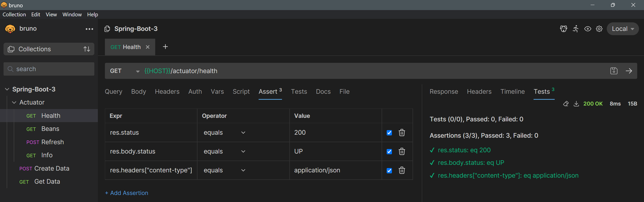The height and width of the screenshot is (202, 644).
Task: Open the bruno dog icon in top toolbar
Action: 563,29
